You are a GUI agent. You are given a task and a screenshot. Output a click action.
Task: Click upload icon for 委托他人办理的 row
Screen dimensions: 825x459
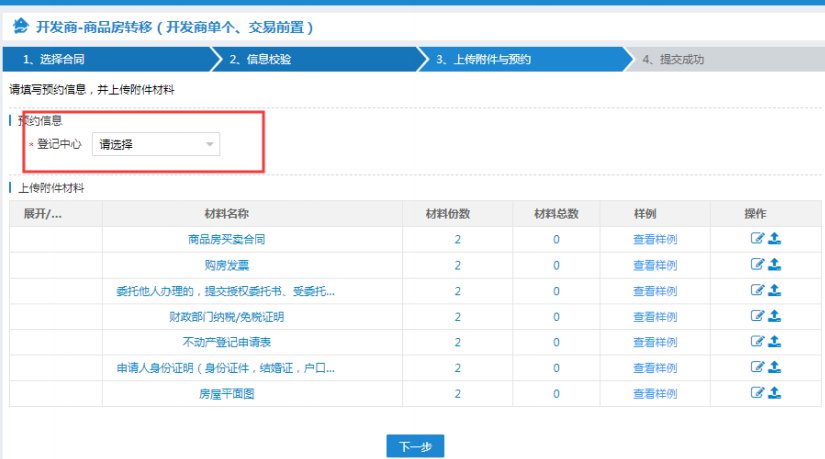tap(774, 290)
